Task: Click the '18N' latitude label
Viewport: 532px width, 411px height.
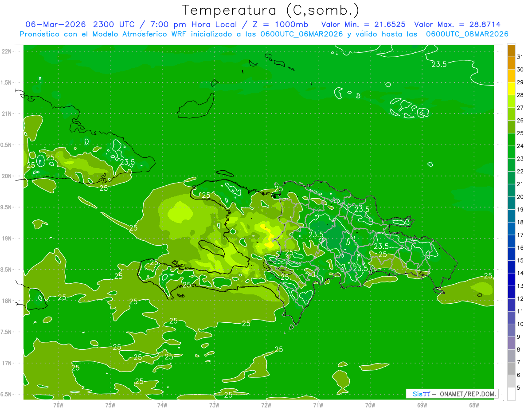Action: pyautogui.click(x=7, y=301)
